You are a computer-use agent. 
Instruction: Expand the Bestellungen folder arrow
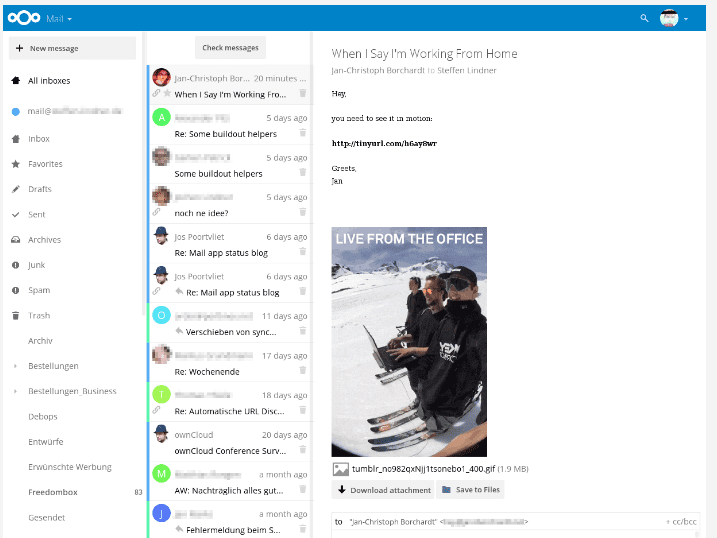point(15,366)
